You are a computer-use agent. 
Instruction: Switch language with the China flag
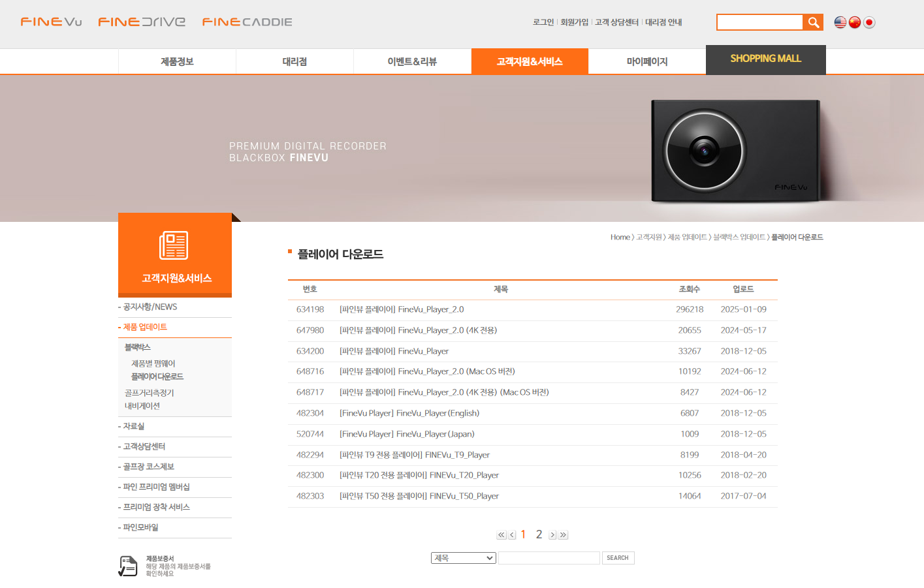click(855, 22)
